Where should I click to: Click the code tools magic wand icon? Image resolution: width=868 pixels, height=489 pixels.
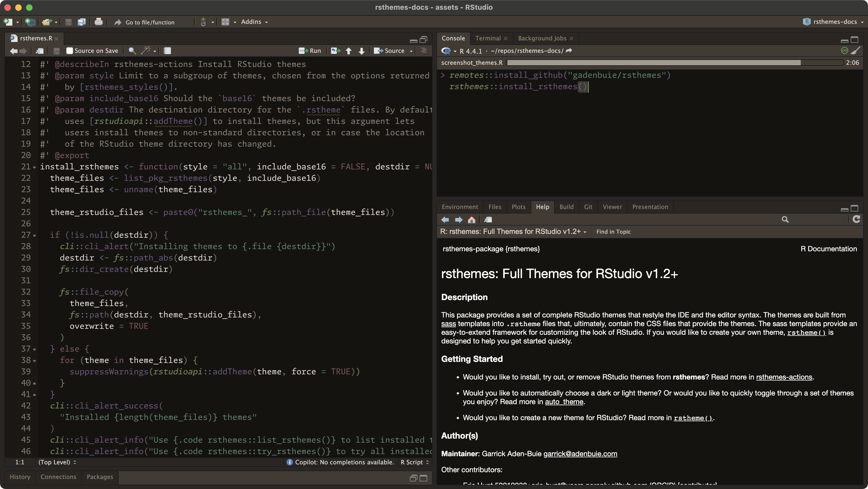pos(146,50)
